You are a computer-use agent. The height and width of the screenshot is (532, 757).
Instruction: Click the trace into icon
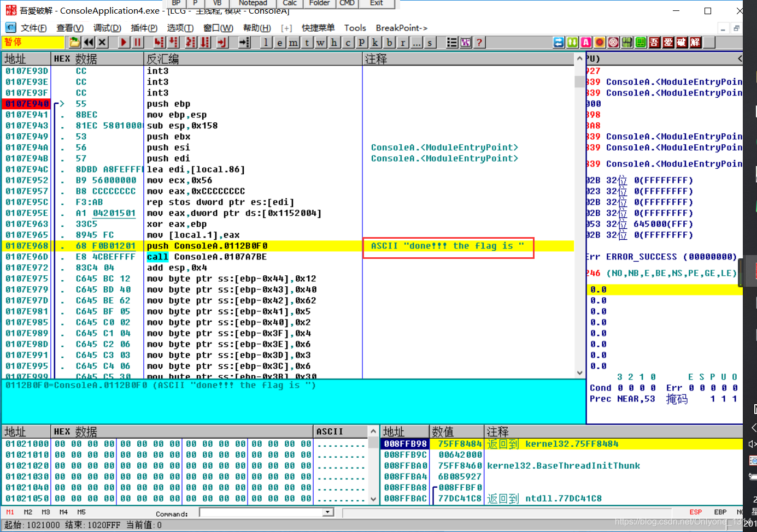[191, 42]
